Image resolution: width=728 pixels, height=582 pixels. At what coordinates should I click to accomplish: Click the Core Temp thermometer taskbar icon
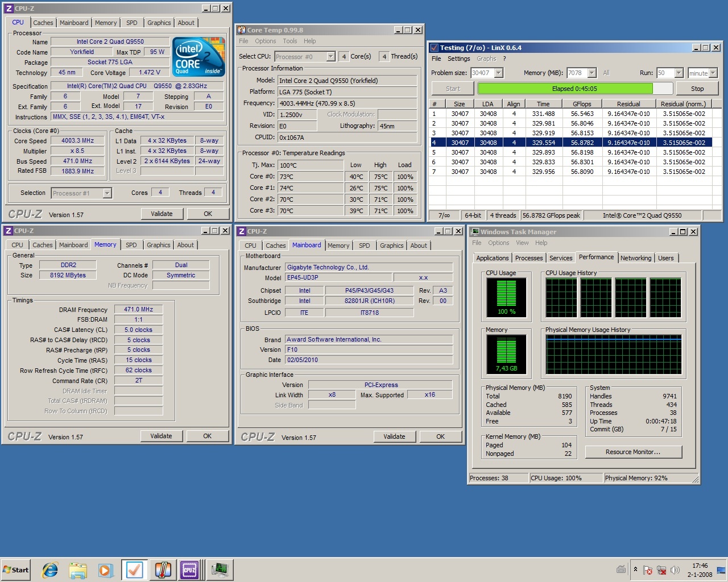[x=163, y=569]
